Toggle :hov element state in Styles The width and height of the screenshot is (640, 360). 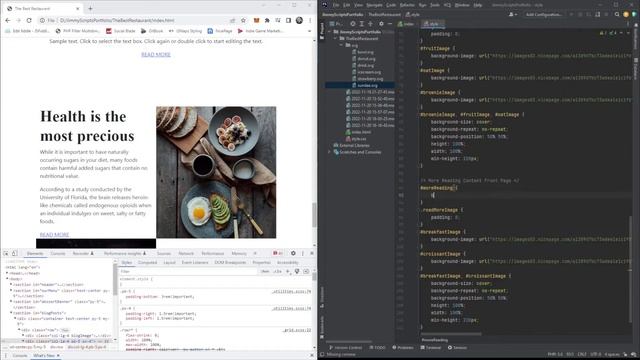265,271
